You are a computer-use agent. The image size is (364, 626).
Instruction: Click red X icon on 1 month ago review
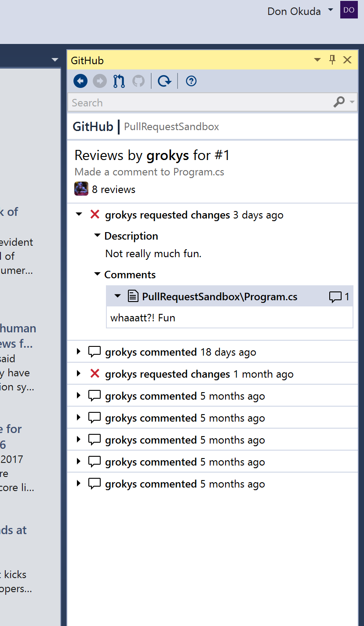(x=95, y=374)
